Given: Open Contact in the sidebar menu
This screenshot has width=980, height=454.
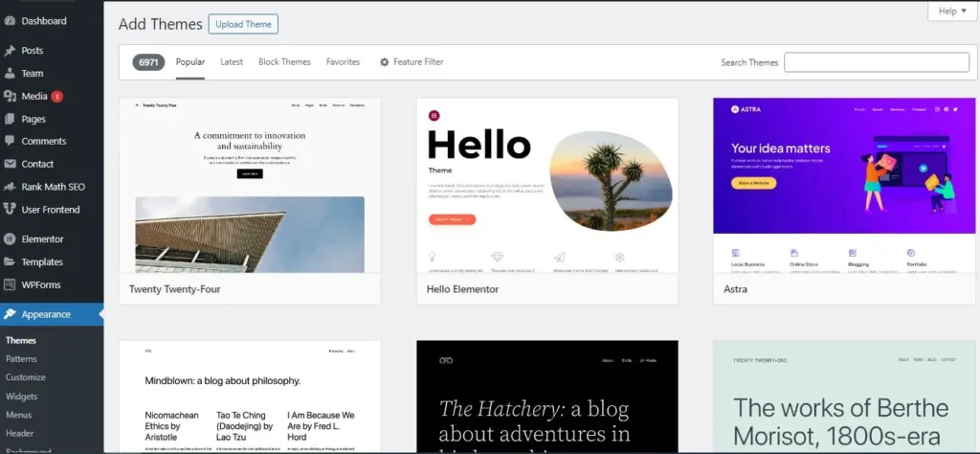Looking at the screenshot, I should 37,164.
